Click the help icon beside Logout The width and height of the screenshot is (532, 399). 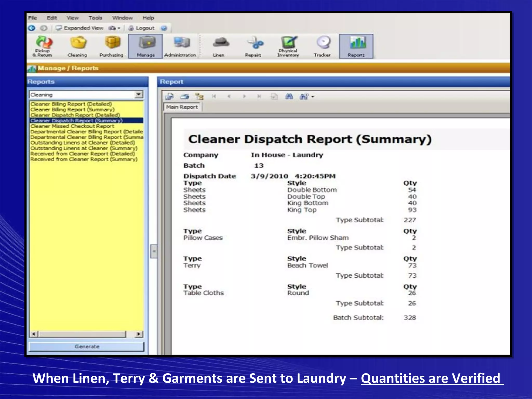[x=164, y=28]
